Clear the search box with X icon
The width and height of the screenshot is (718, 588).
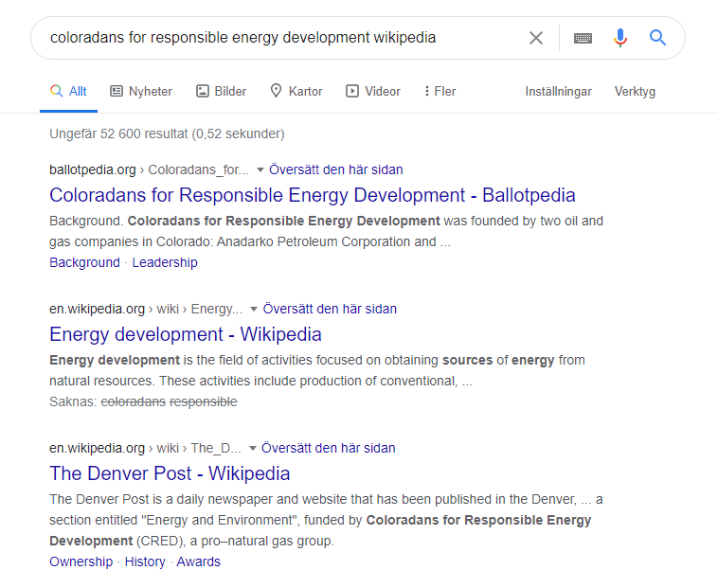point(536,38)
